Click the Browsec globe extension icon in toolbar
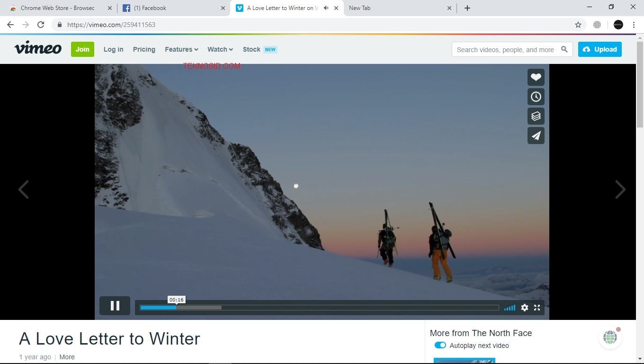Screen dimensions: 644x364 597,25
